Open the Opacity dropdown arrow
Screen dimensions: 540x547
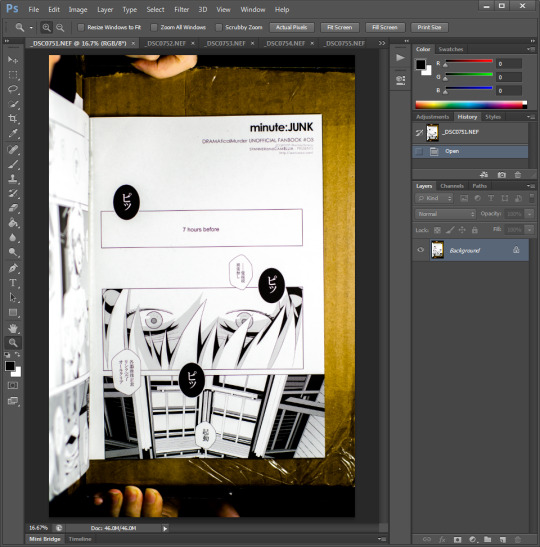(530, 213)
